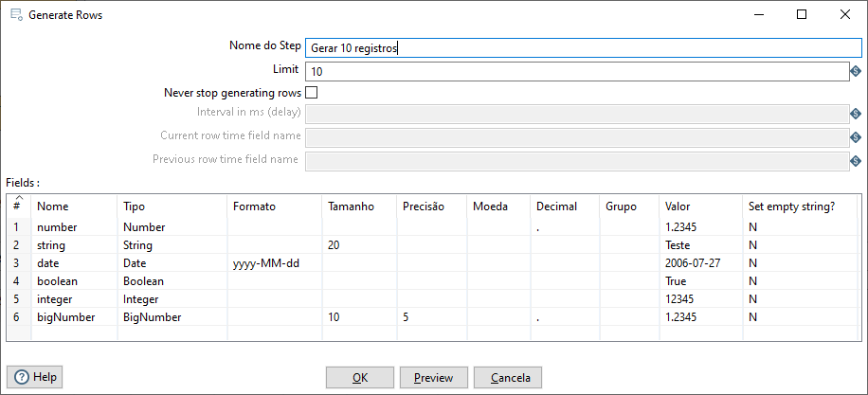Click the Date type cell
The image size is (868, 395).
pos(172,263)
